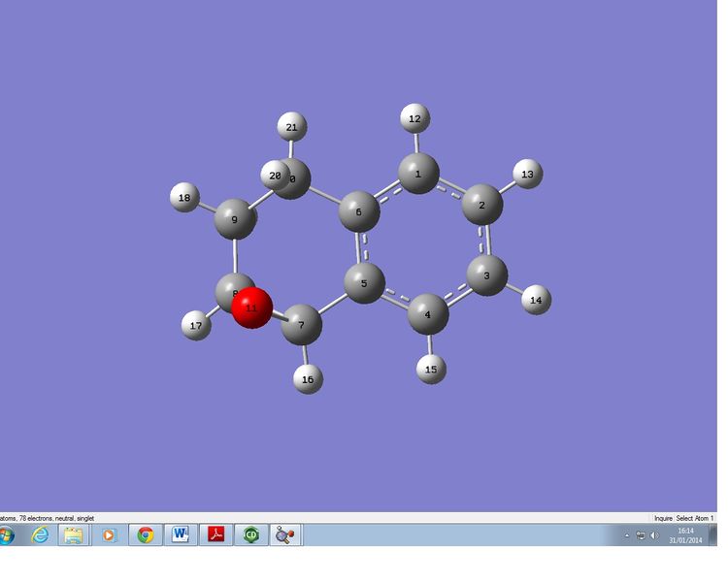Viewport: 728px width, 582px height.
Task: Switch to Microsoft Word in taskbar
Action: coord(181,535)
